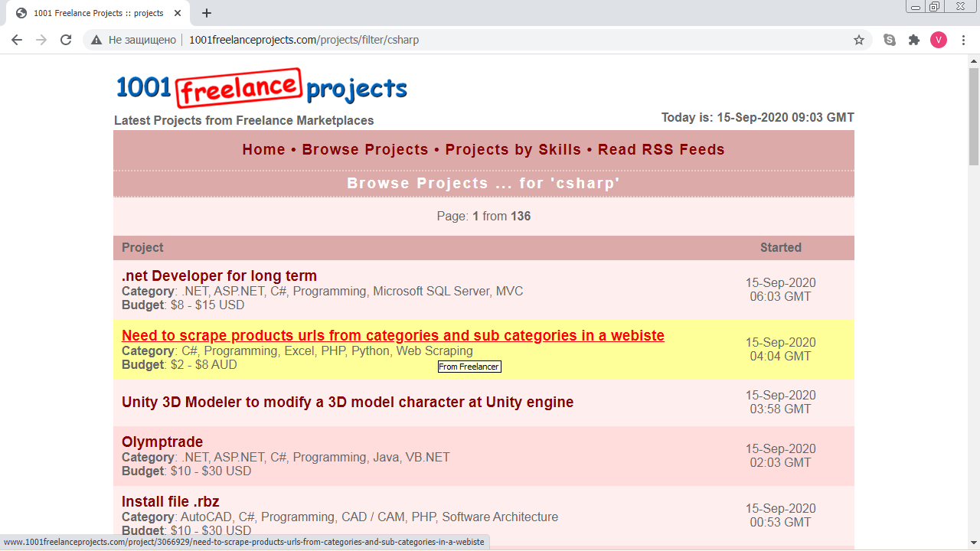Screen dimensions: 980x551
Task: Open a new tab with plus button
Action: point(207,13)
